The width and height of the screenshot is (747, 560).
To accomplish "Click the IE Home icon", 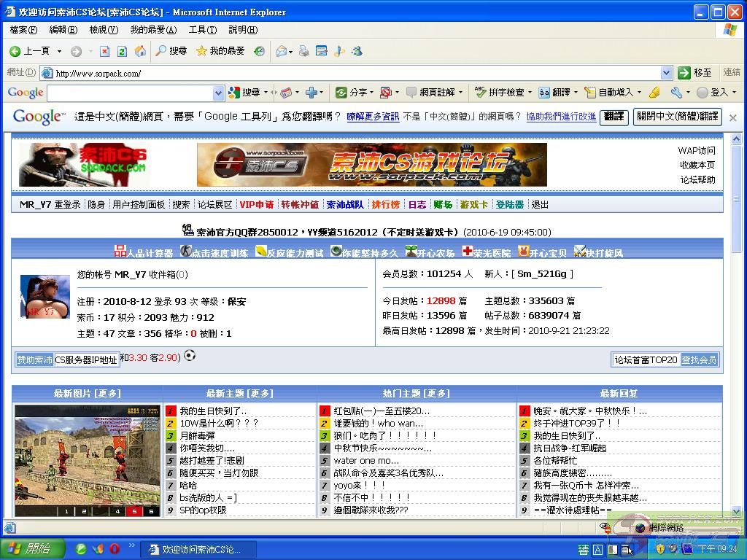I will click(140, 51).
